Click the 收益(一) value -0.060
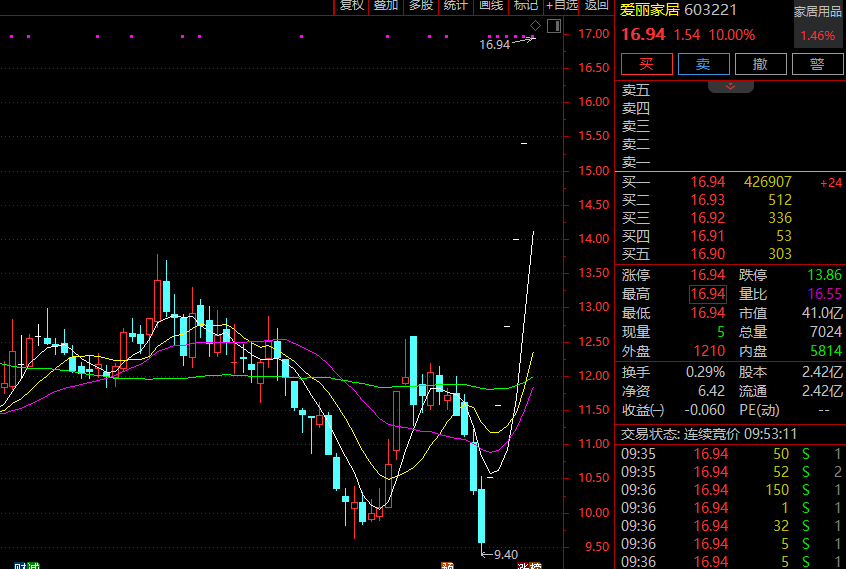The height and width of the screenshot is (569, 846). (705, 410)
